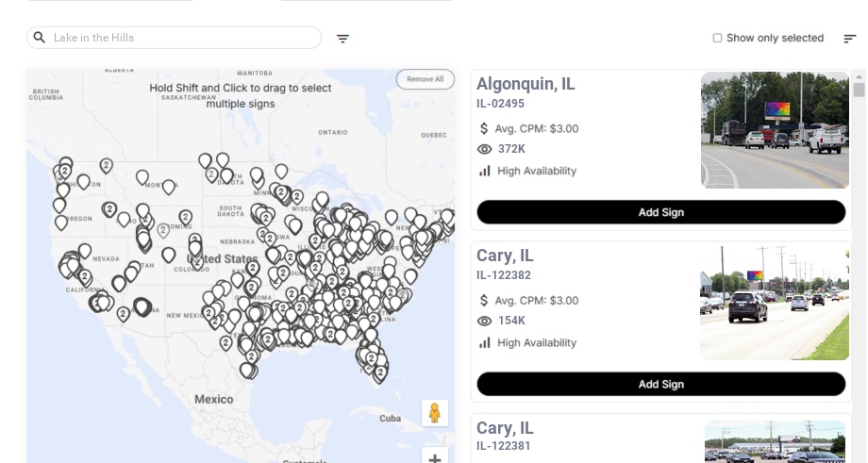Open the sort order icon
This screenshot has width=868, height=463.
pyautogui.click(x=849, y=39)
